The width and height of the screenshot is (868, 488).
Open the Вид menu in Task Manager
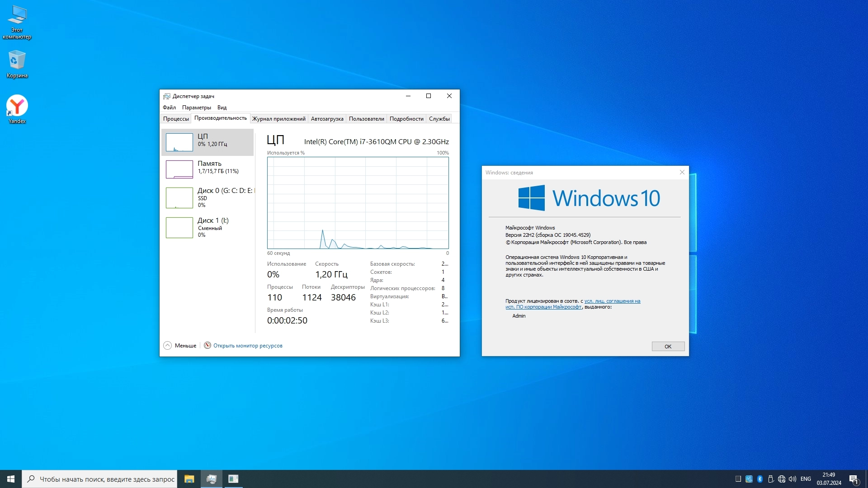(x=222, y=108)
